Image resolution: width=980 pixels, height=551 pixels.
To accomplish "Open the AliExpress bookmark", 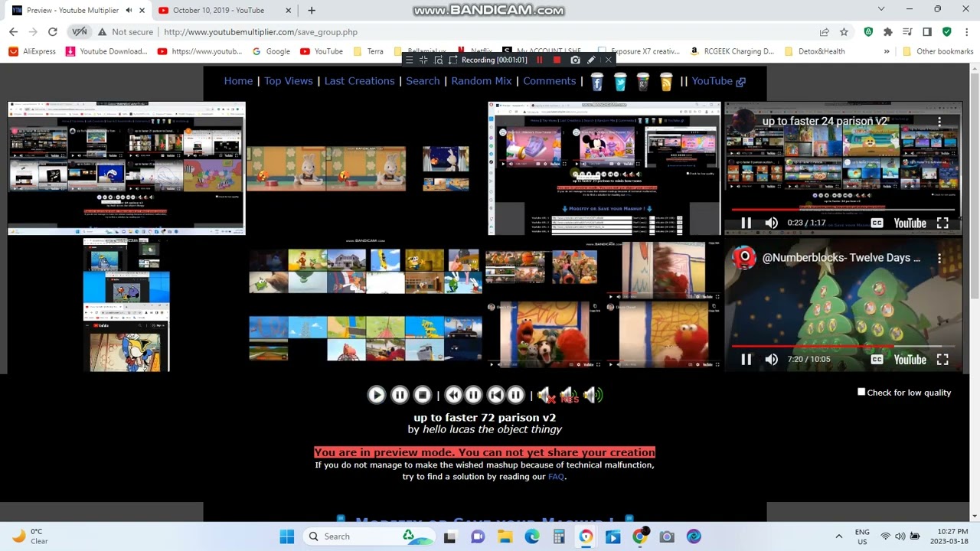I will tap(32, 51).
